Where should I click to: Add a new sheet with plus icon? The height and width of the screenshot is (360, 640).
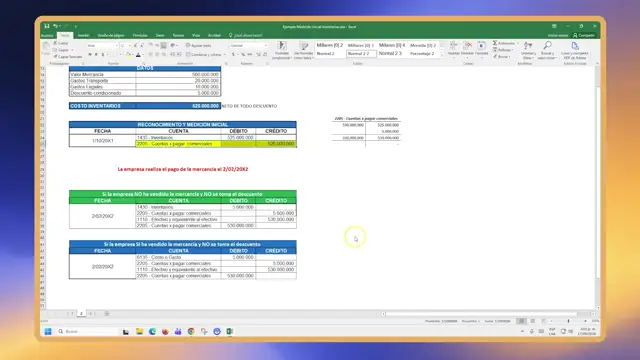coord(107,313)
